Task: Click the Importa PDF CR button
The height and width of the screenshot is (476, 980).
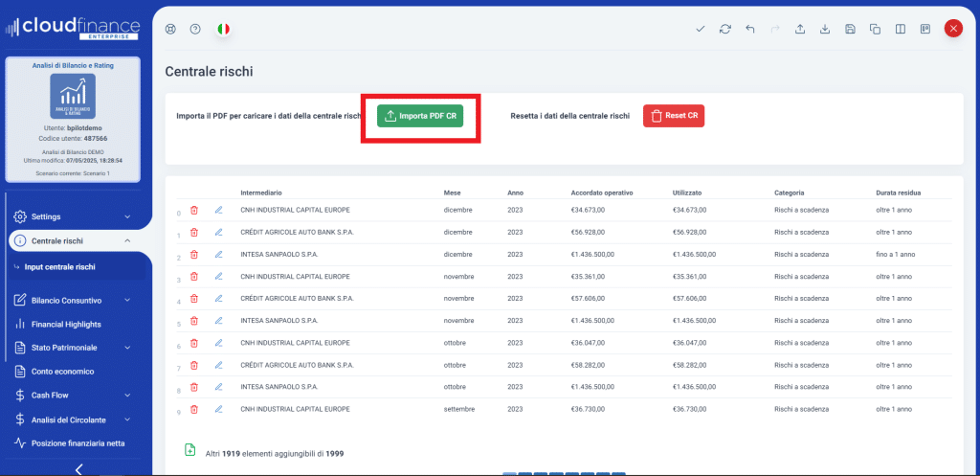Action: point(420,116)
